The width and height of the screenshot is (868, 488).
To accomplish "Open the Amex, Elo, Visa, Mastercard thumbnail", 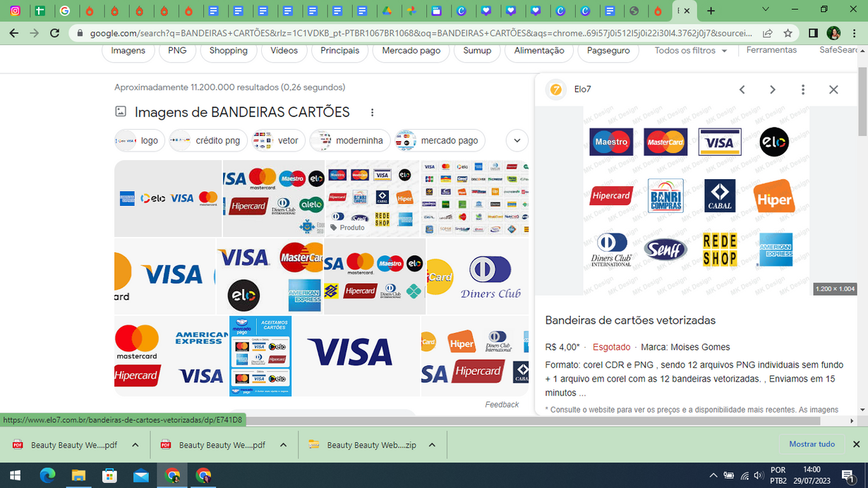I will point(168,198).
